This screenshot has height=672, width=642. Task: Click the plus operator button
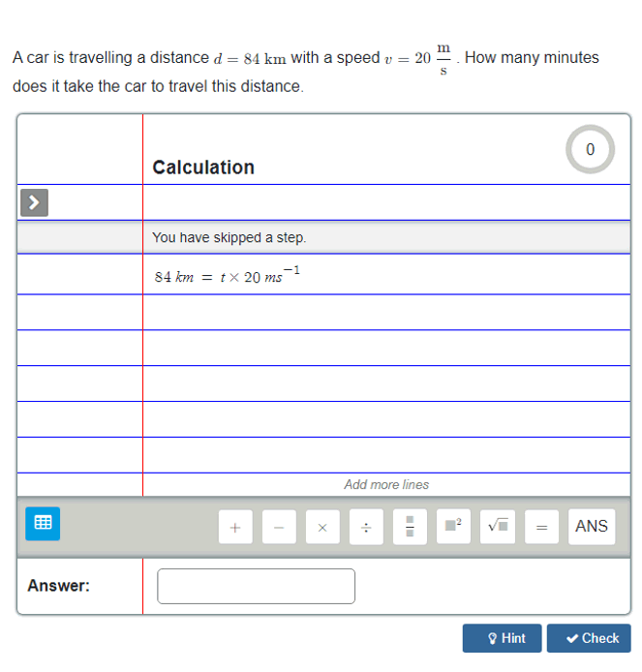coord(235,527)
